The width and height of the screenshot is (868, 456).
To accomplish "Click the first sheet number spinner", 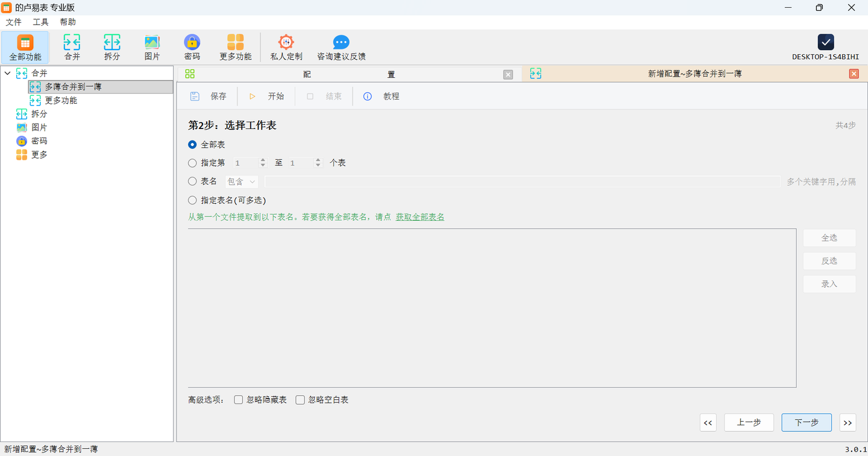I will tap(250, 163).
